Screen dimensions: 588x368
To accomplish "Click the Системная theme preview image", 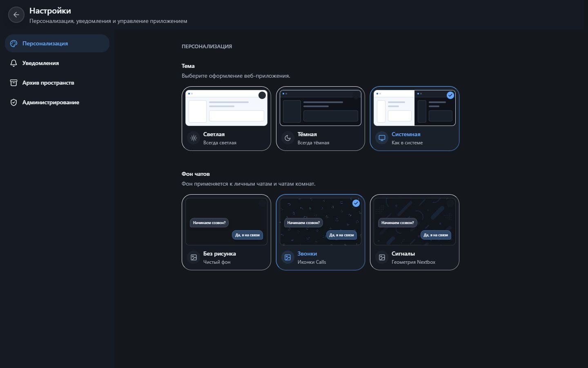I will [414, 108].
